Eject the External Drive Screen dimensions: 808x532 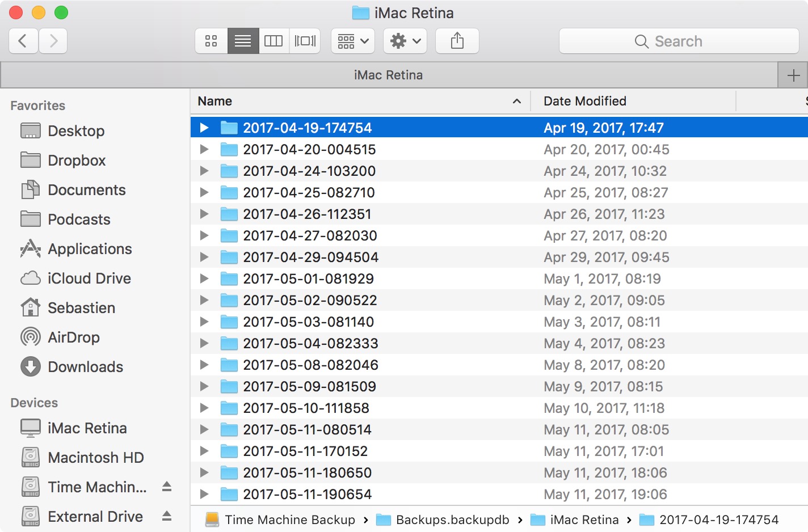[x=167, y=516]
